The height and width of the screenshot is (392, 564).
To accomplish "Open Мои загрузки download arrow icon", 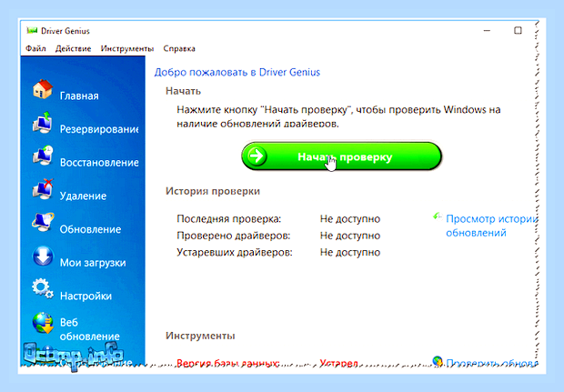I will tap(43, 256).
